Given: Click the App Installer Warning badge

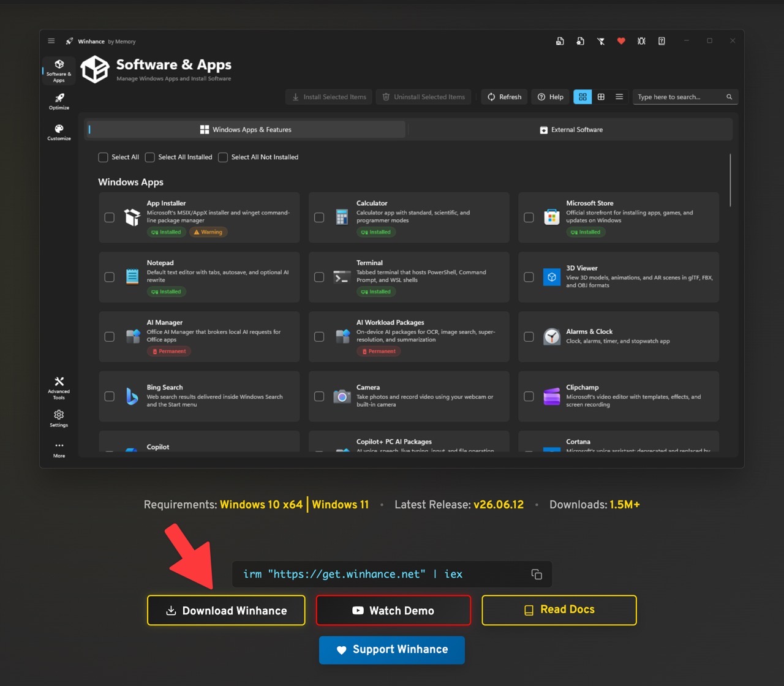Looking at the screenshot, I should 208,232.
